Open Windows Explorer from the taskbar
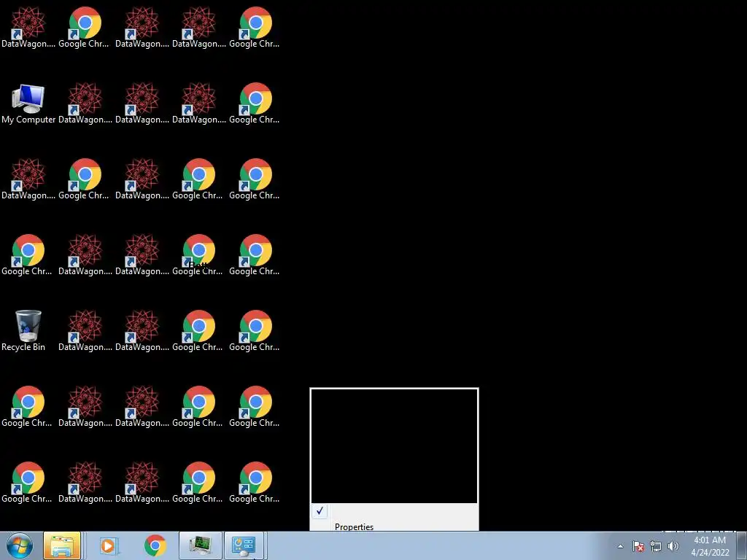Screen dimensions: 747x560 pyautogui.click(x=62, y=545)
